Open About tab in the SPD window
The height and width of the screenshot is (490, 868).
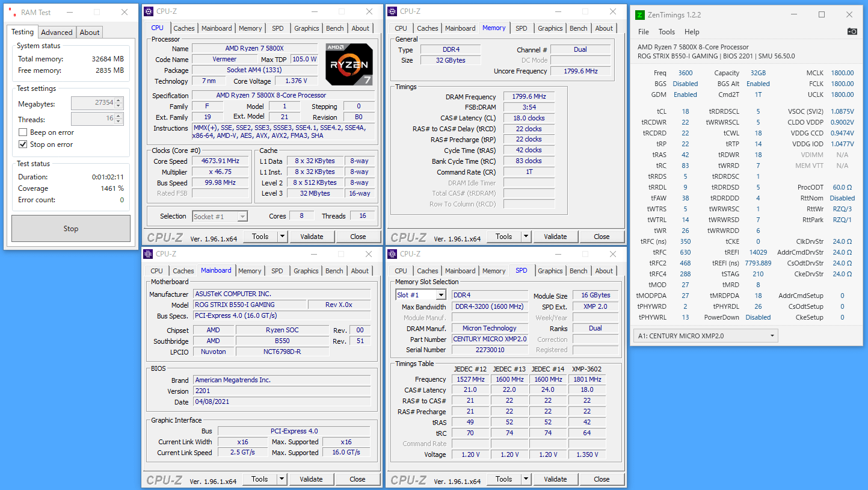coord(604,271)
